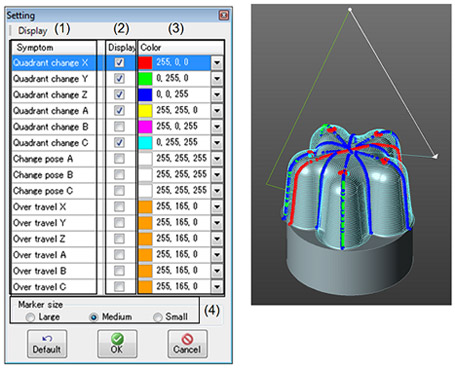The width and height of the screenshot is (455, 370).
Task: Uncheck display for Quadrant change Z
Action: tap(119, 94)
